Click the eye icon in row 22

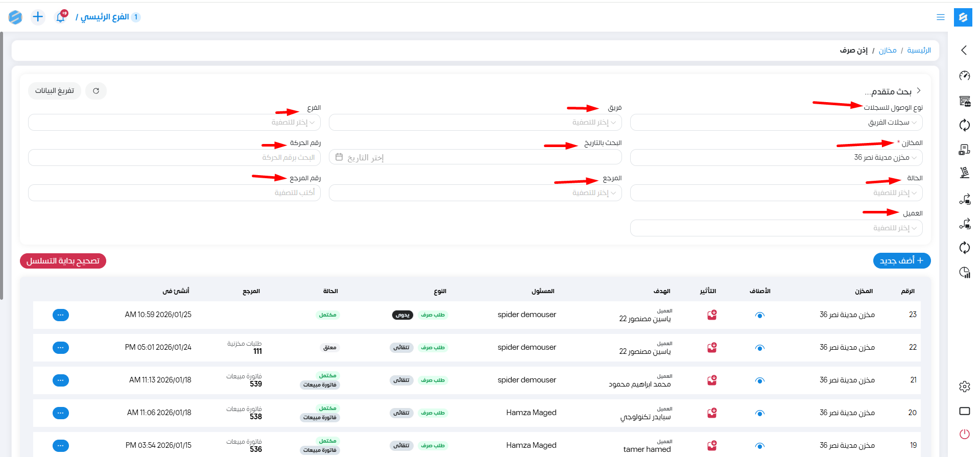(759, 348)
